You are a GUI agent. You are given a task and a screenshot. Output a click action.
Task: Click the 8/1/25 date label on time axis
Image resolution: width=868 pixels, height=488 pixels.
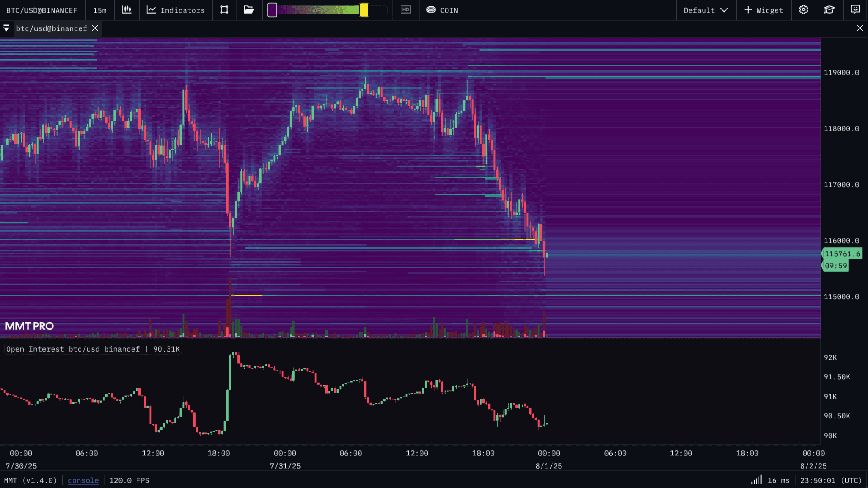(549, 466)
